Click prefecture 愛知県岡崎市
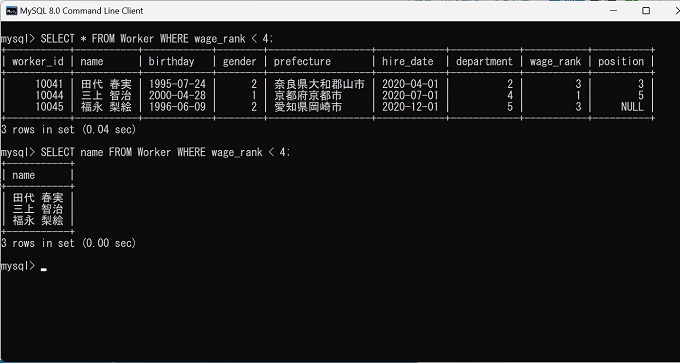The width and height of the screenshot is (680, 363). [x=308, y=107]
